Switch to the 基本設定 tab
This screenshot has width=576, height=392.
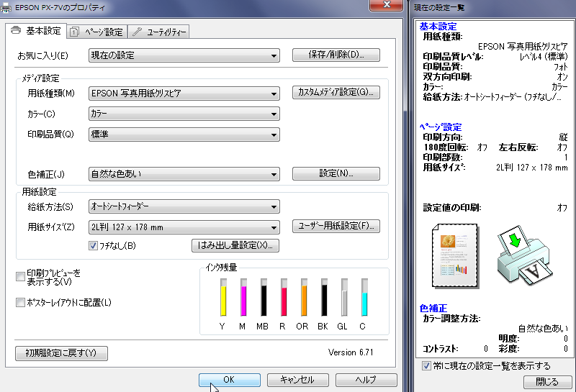(x=36, y=31)
